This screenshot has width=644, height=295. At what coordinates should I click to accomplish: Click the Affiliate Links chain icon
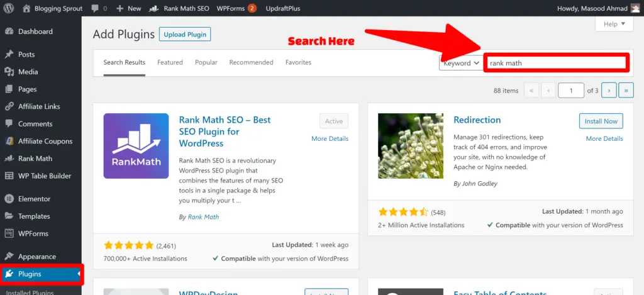9,106
